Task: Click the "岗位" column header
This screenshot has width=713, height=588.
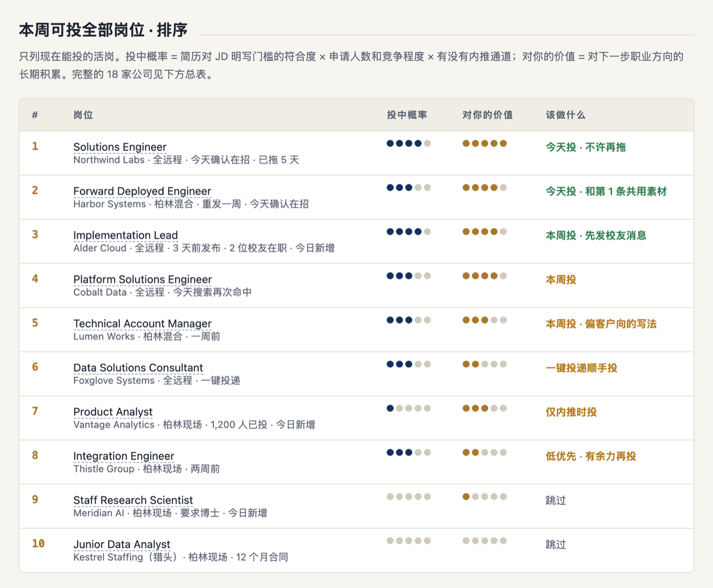Action: pos(83,115)
